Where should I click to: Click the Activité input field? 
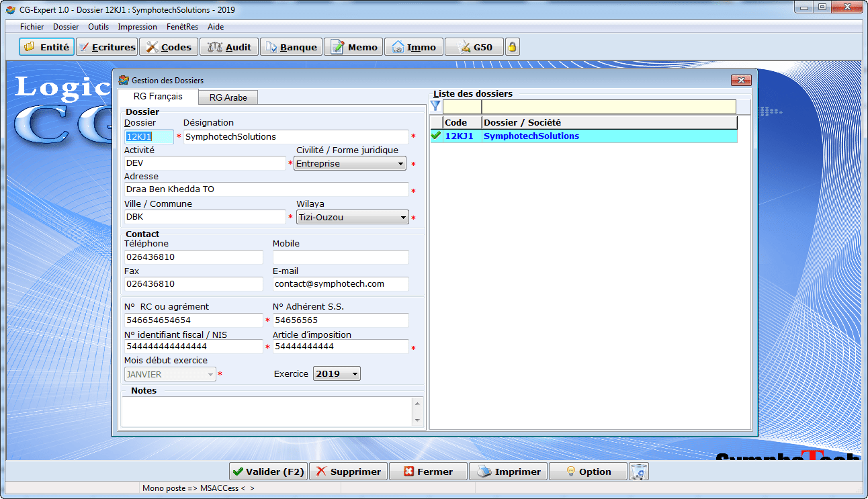pos(205,163)
